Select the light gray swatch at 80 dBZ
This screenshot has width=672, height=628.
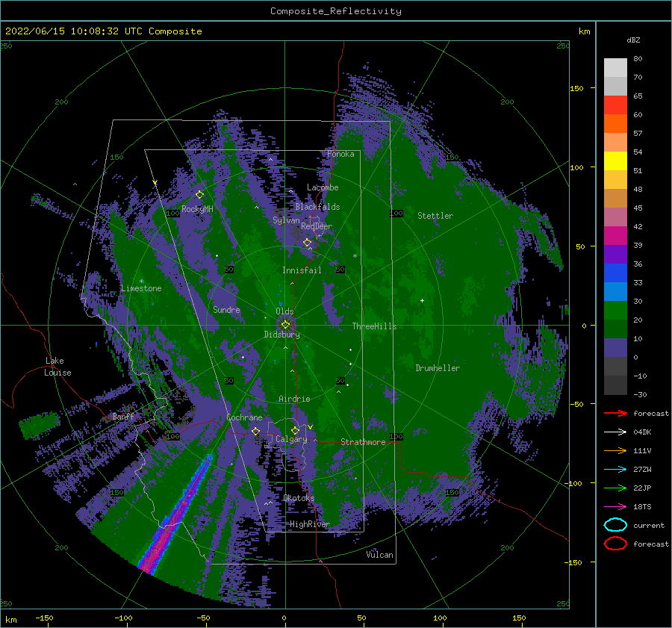tap(615, 67)
